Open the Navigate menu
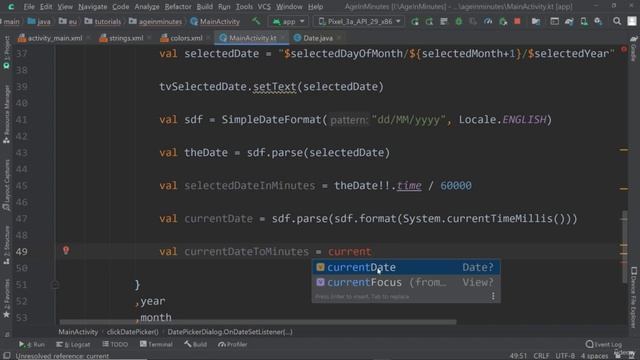This screenshot has height=360, width=640. (93, 7)
